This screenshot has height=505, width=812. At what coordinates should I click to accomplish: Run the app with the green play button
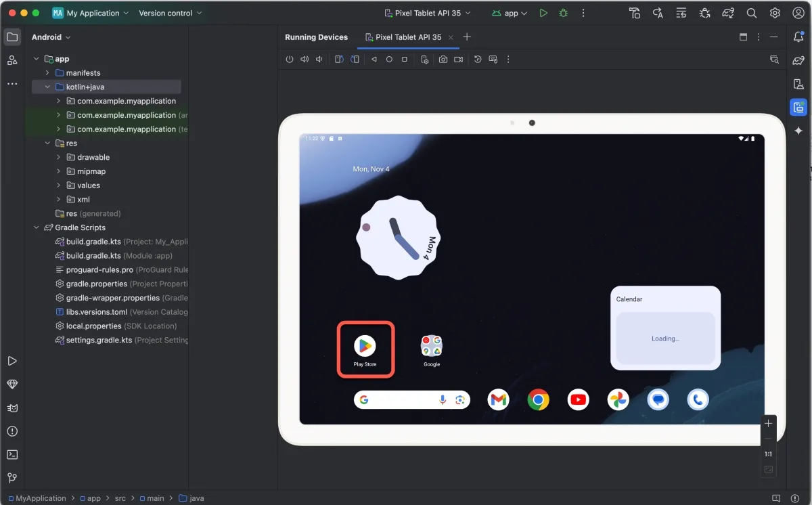click(x=543, y=13)
